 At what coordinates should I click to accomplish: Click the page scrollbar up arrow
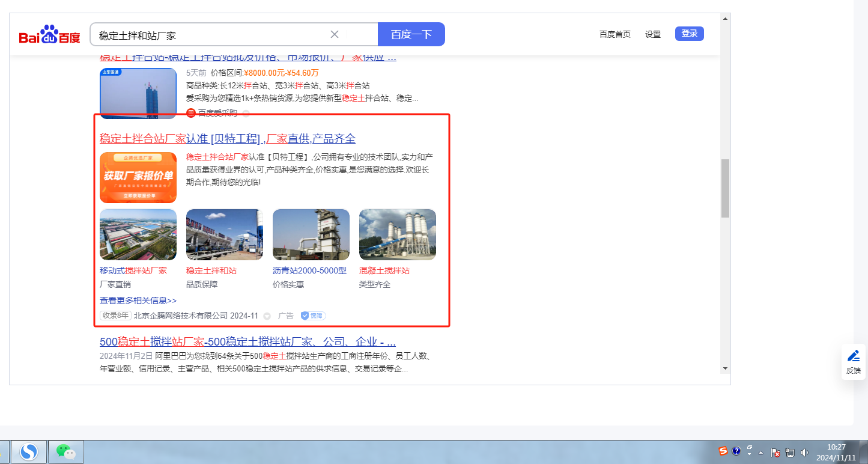pos(725,18)
